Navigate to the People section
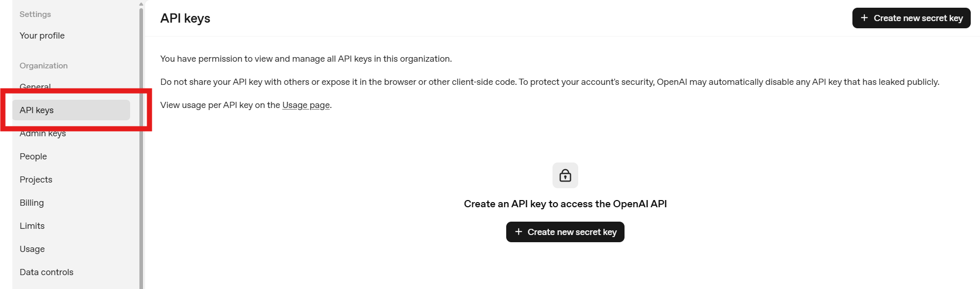 click(33, 156)
